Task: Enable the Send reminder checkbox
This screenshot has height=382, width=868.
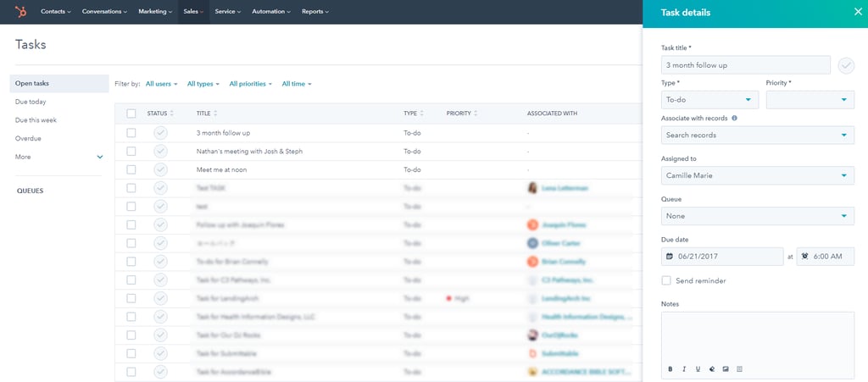Action: click(666, 280)
